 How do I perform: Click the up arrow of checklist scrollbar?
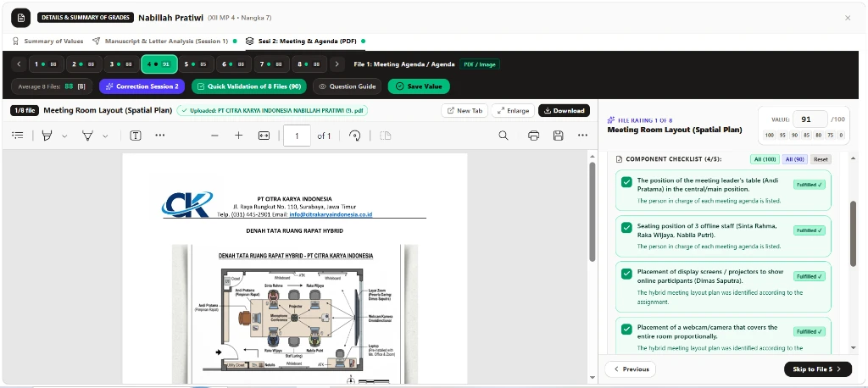pyautogui.click(x=853, y=159)
